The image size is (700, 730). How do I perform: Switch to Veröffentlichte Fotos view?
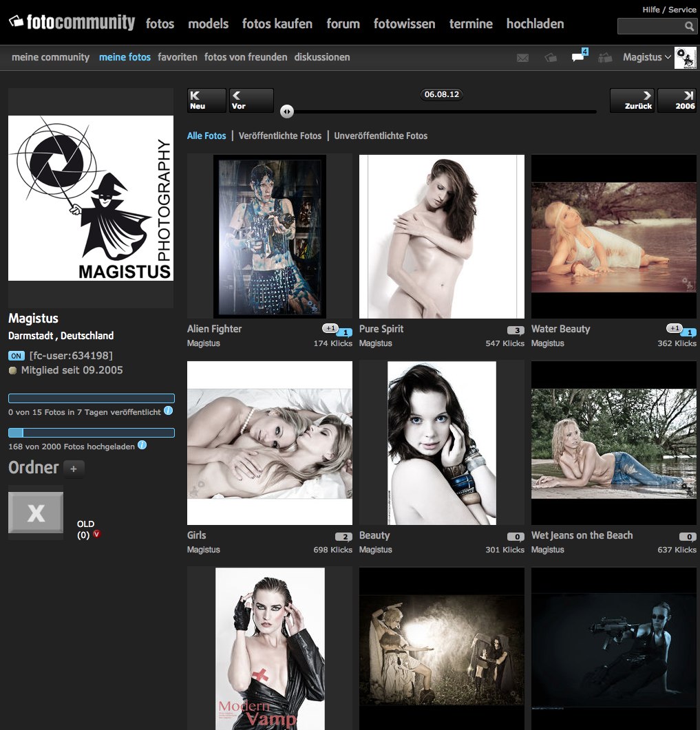click(x=280, y=136)
